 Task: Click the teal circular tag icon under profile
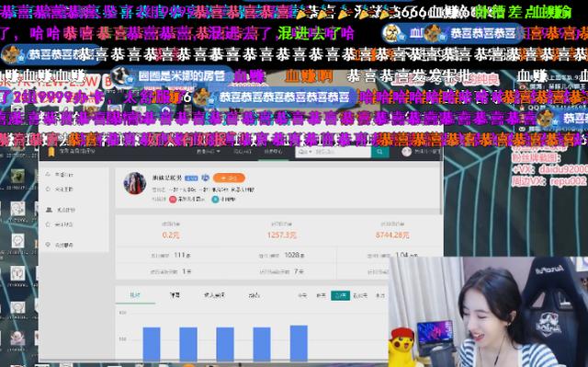tap(215, 200)
